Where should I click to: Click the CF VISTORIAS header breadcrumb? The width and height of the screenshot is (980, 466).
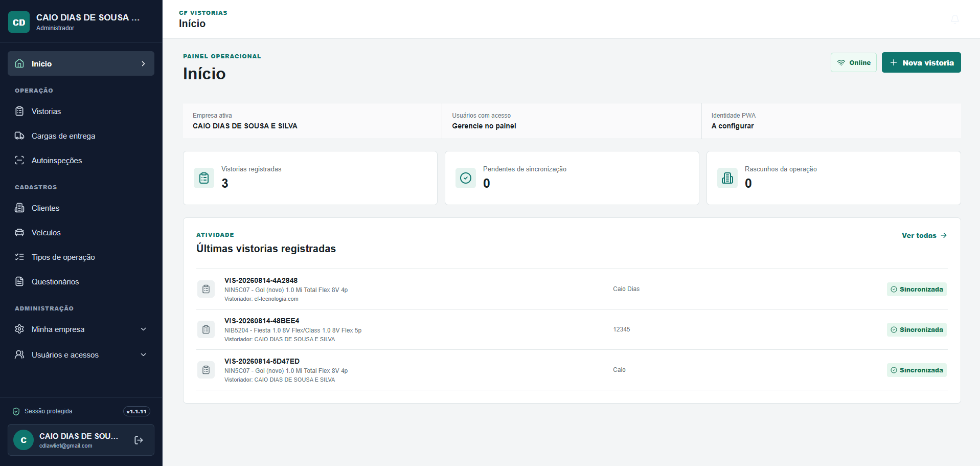click(x=203, y=13)
